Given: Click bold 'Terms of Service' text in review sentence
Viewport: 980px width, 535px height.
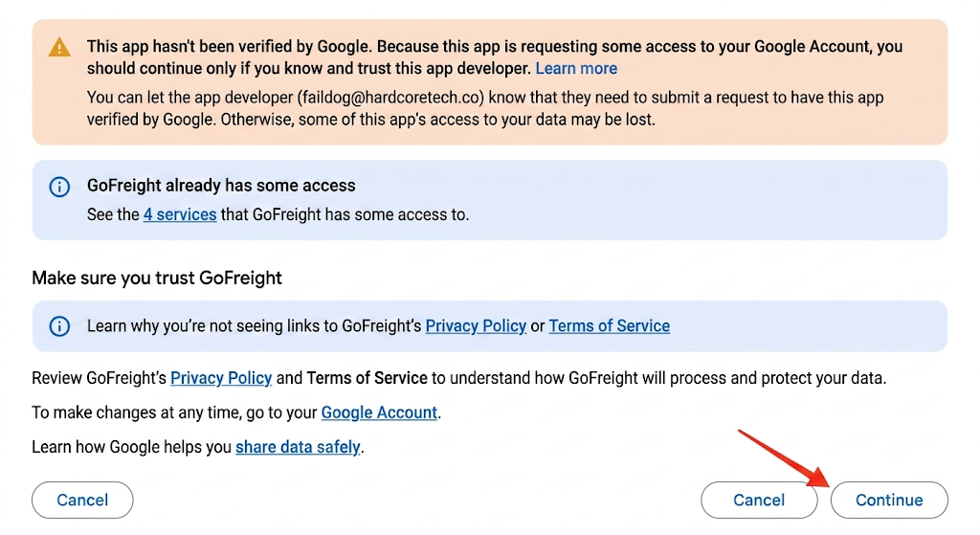Looking at the screenshot, I should pos(367,378).
